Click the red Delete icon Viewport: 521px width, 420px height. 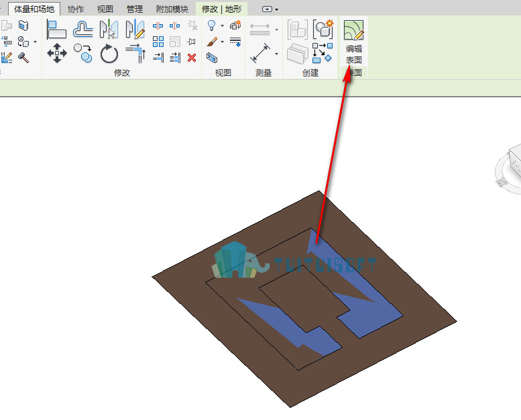192,58
